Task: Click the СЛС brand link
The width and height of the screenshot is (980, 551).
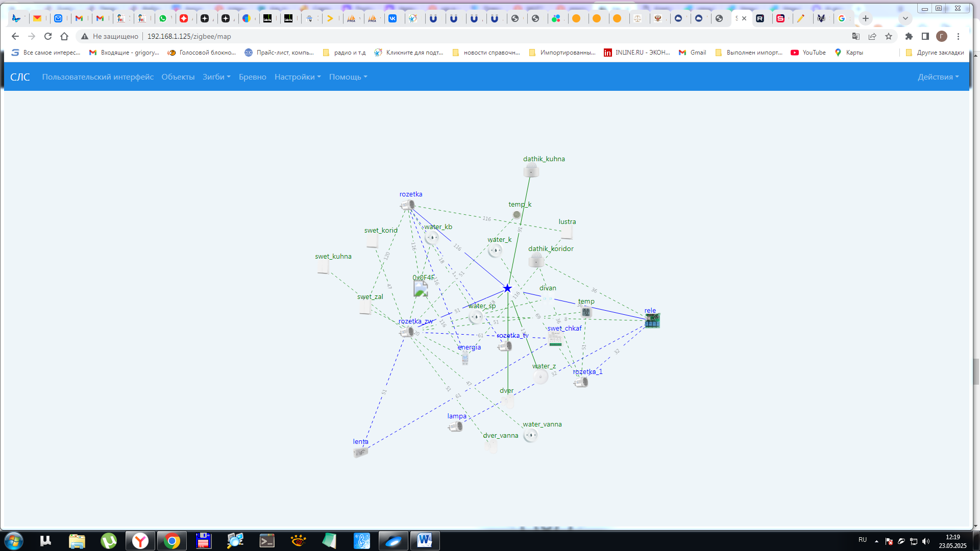Action: 20,77
